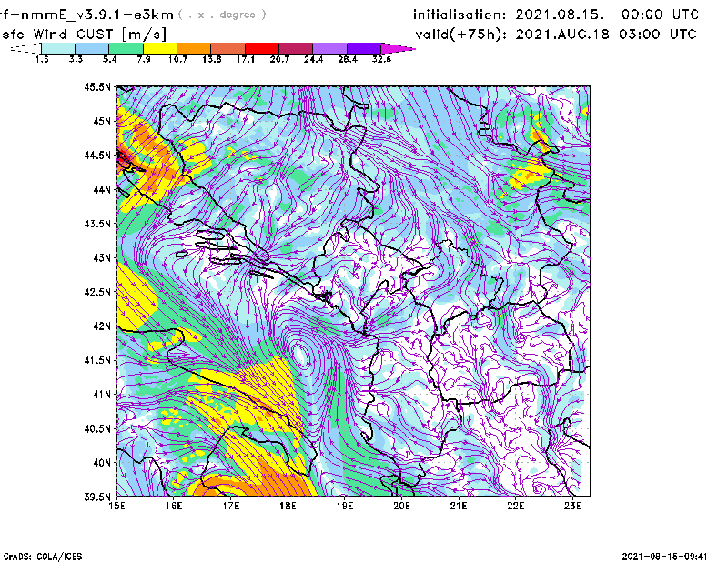728x562 pixels.
Task: Click the '1.6' colorbar value
Action: click(42, 59)
